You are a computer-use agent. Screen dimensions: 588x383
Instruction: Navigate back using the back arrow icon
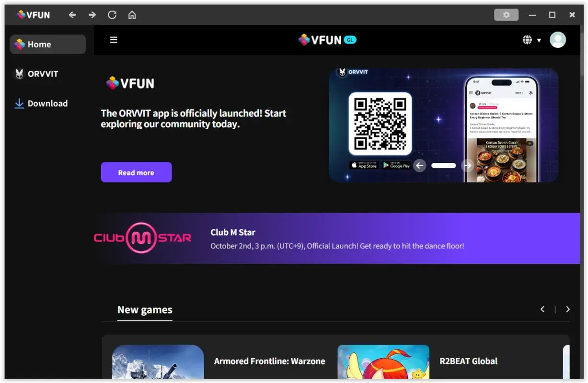pos(72,15)
